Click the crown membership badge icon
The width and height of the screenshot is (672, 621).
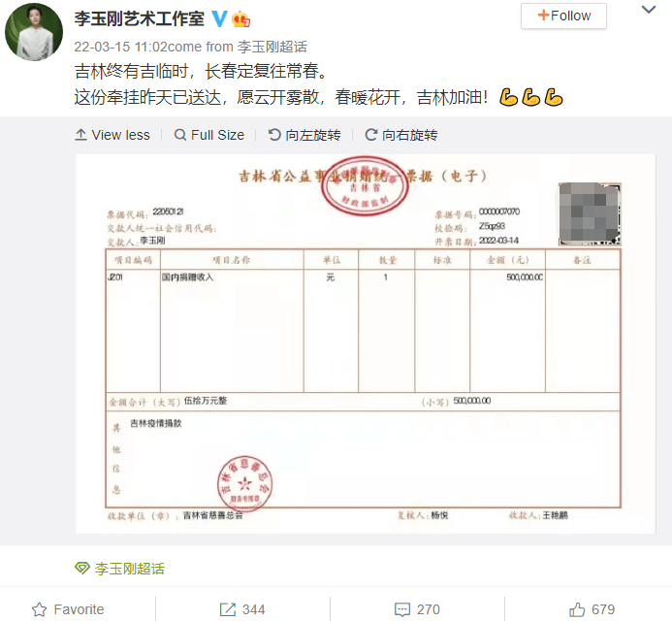[x=240, y=19]
